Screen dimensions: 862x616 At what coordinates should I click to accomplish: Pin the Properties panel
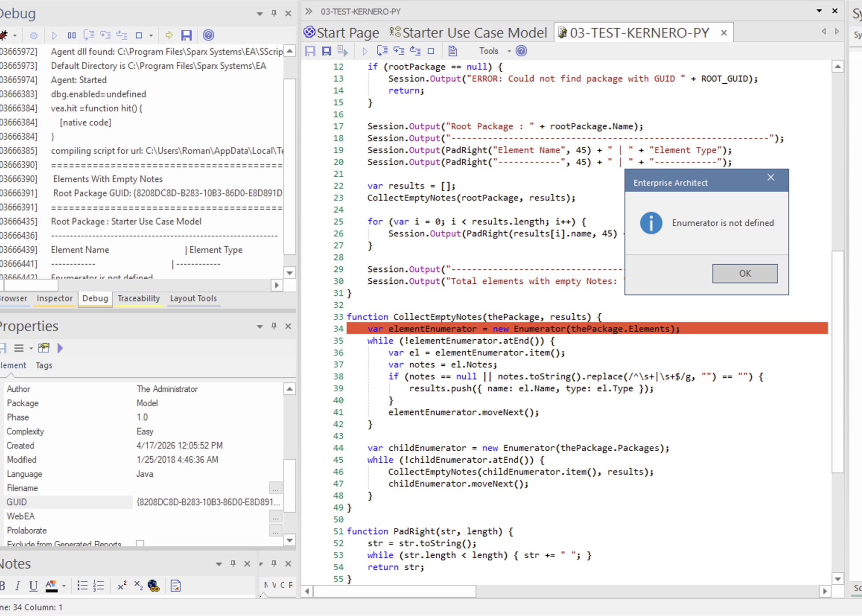tap(274, 326)
